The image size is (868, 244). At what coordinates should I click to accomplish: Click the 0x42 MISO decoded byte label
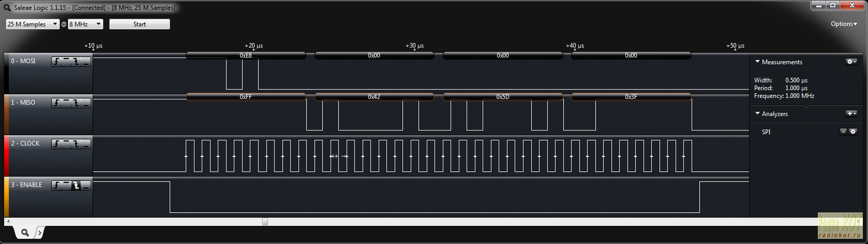point(374,97)
